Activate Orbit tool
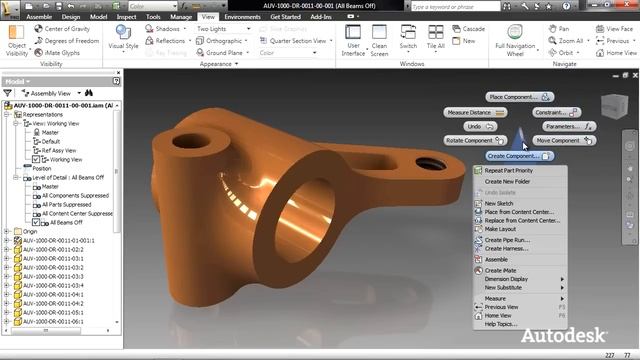Viewport: 640px width, 360px height. click(x=561, y=53)
